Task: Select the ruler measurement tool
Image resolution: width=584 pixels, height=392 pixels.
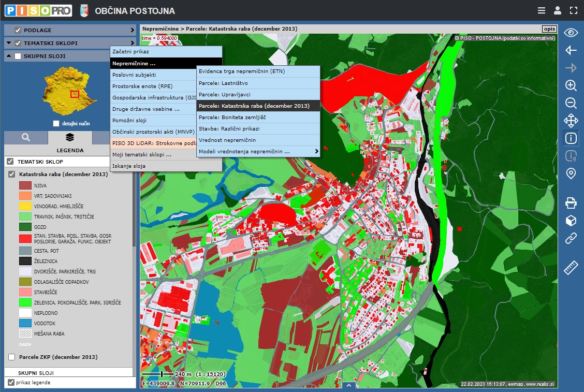Action: coord(571,267)
